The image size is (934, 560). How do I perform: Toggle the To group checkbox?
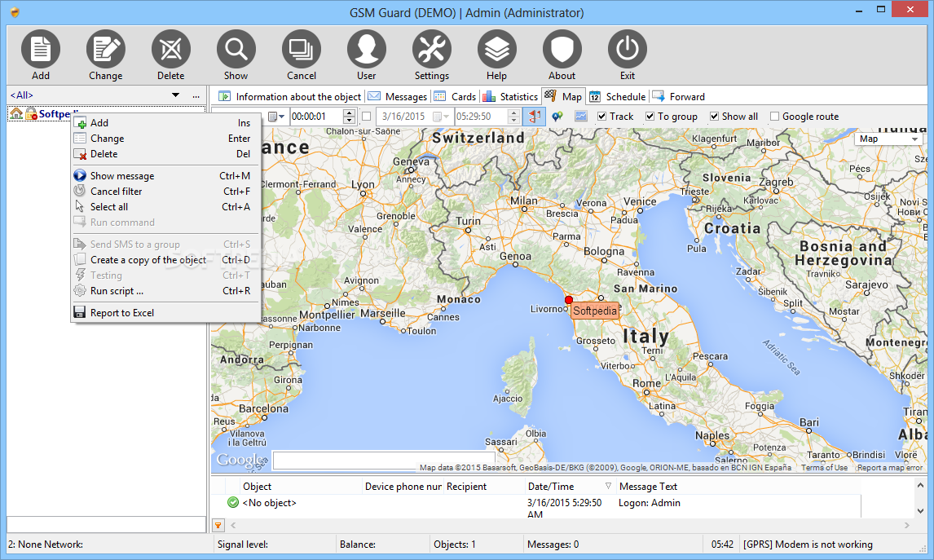tap(650, 117)
